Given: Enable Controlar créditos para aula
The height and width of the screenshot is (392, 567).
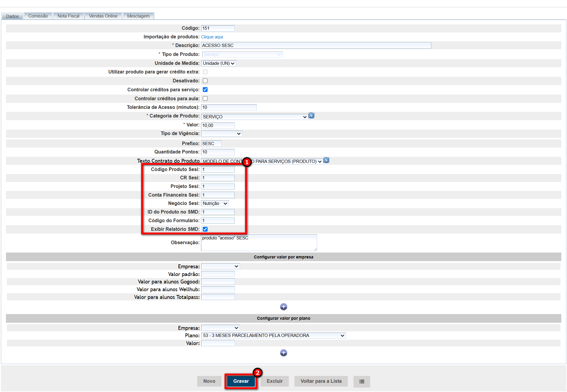Looking at the screenshot, I should pos(205,98).
